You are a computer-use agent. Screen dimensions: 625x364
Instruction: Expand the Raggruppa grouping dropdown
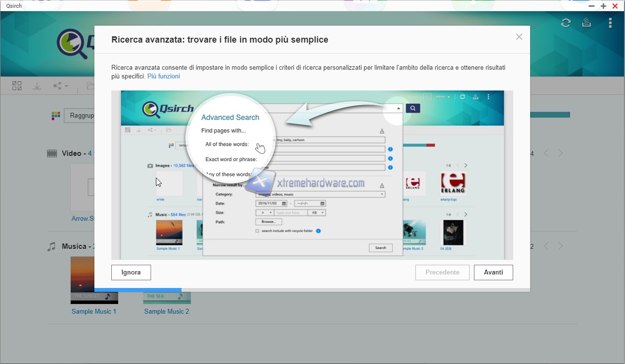pyautogui.click(x=79, y=116)
